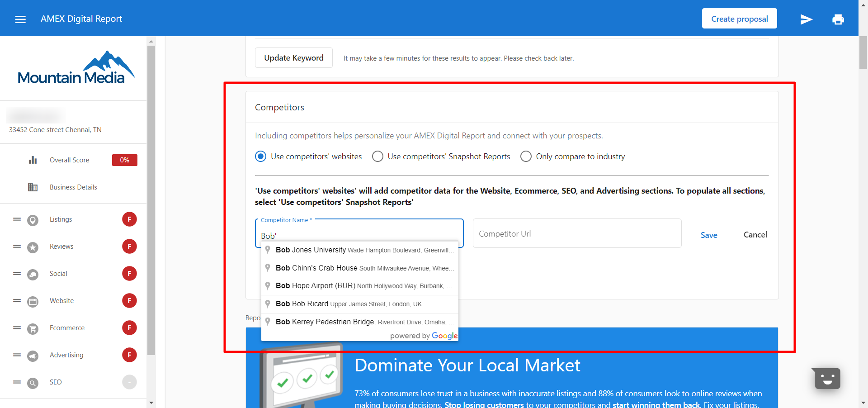Viewport: 868px width, 408px height.
Task: Click the Reviews drag handle
Action: [x=17, y=247]
